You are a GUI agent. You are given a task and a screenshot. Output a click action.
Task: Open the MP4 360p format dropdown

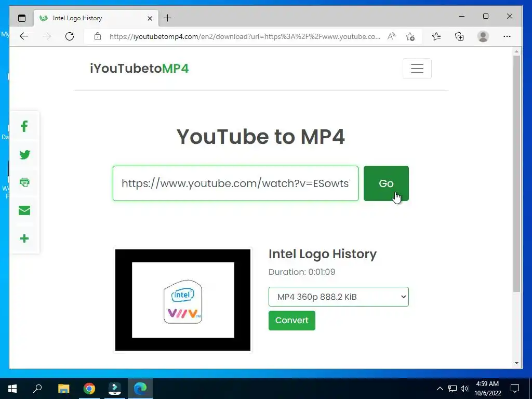tap(339, 297)
